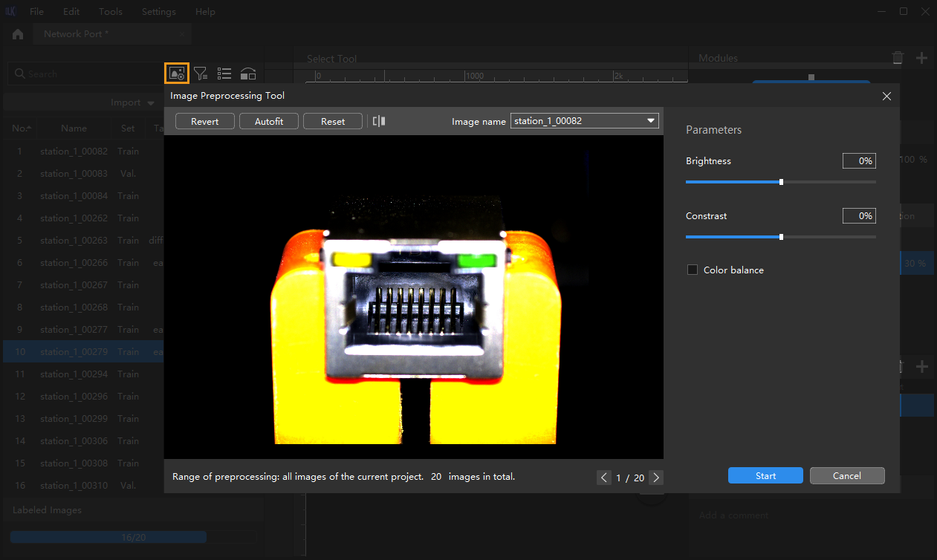Toggle the before/after compare icon
937x560 pixels.
click(379, 121)
